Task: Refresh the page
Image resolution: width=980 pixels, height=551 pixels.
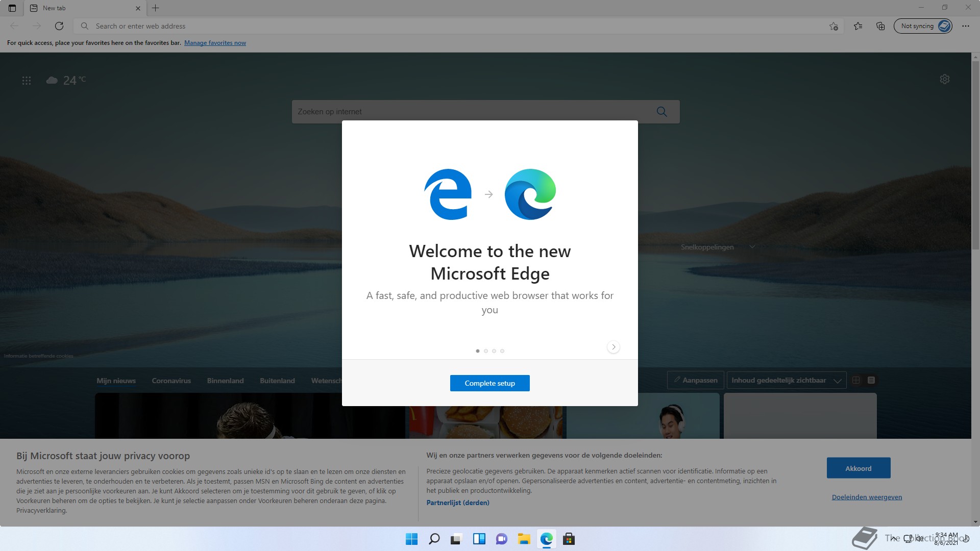Action: (59, 26)
